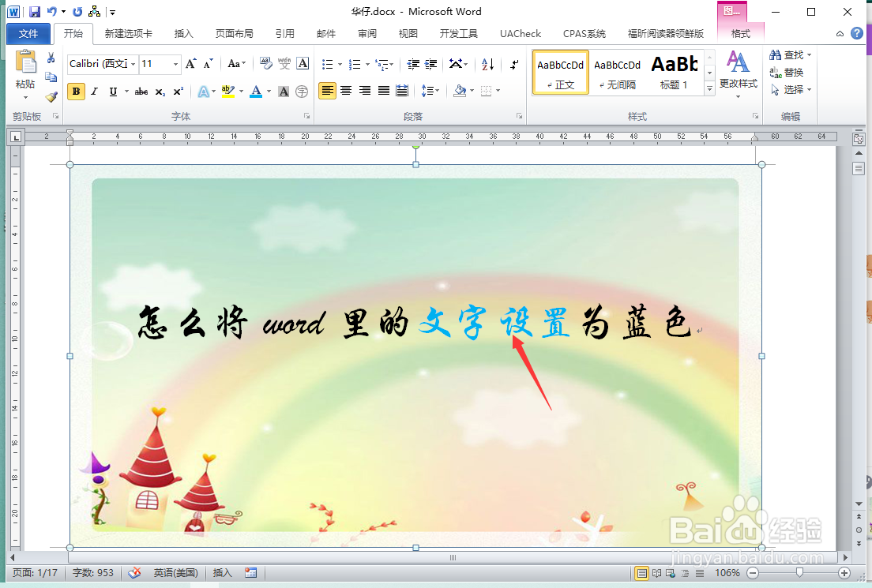
Task: Click the Clear Formatting icon
Action: pyautogui.click(x=266, y=64)
